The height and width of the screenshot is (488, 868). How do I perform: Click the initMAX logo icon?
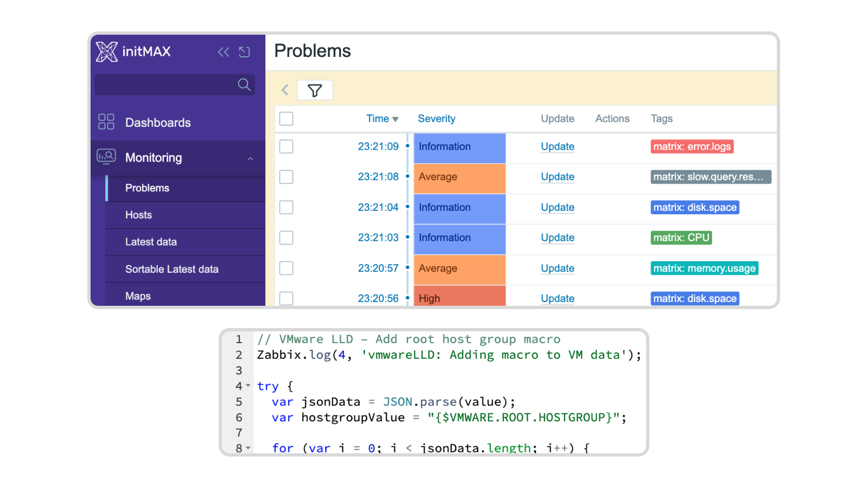pyautogui.click(x=106, y=52)
